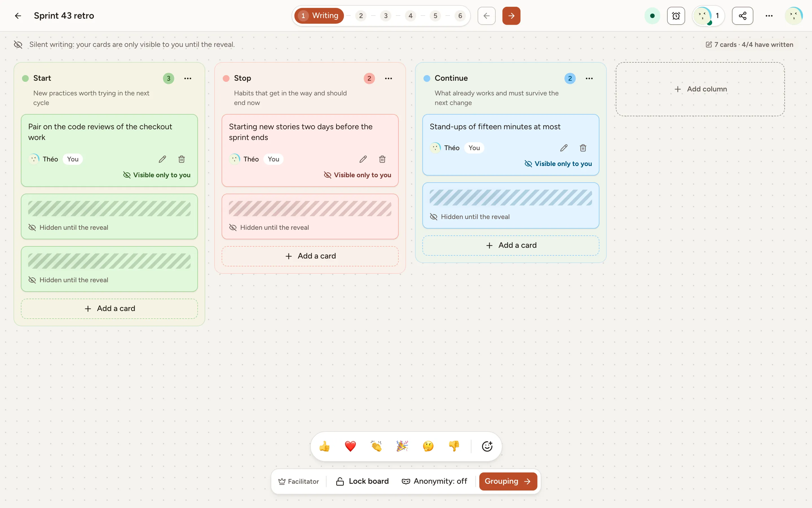React with the red heart emoji
The height and width of the screenshot is (508, 812).
(x=350, y=446)
